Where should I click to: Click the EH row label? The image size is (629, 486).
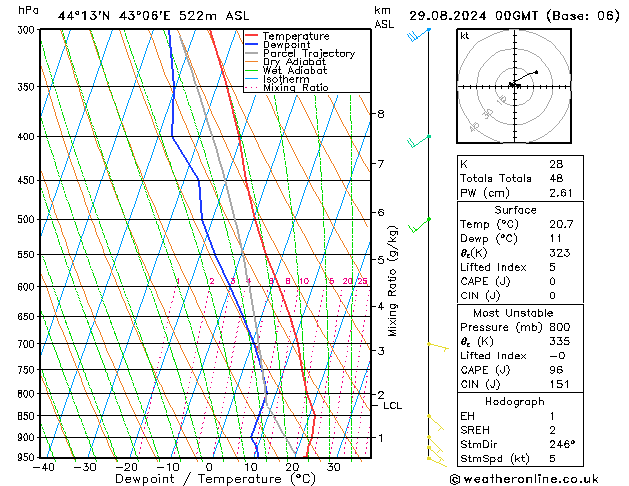(x=467, y=416)
